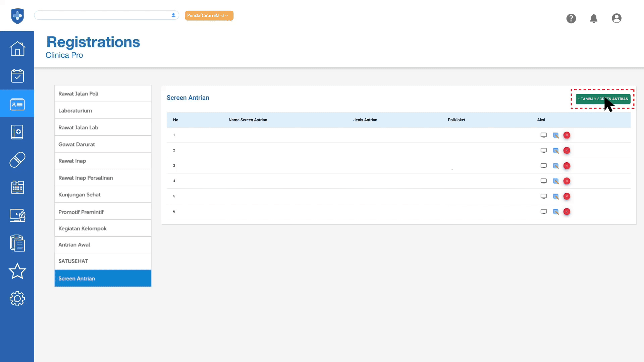Open the medical record book sidebar icon
The image size is (644, 362).
click(x=17, y=132)
